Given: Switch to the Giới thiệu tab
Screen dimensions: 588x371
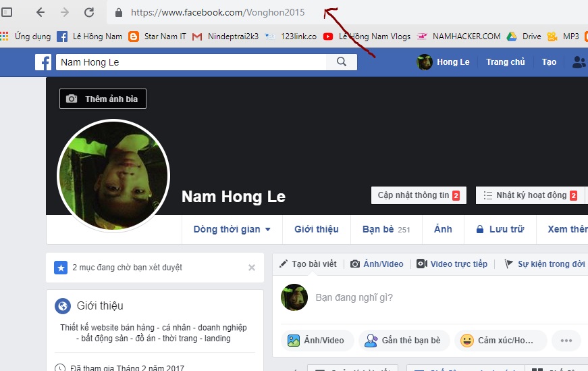Looking at the screenshot, I should (x=316, y=229).
